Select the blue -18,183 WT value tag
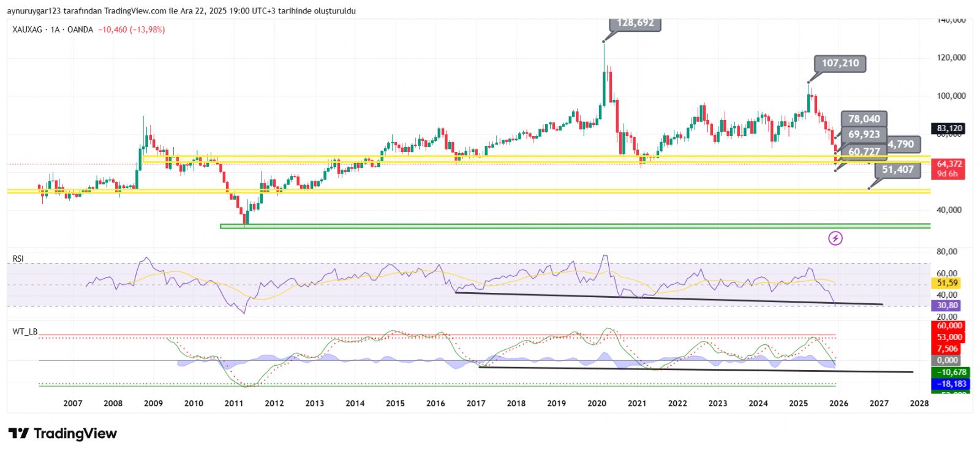 click(951, 384)
